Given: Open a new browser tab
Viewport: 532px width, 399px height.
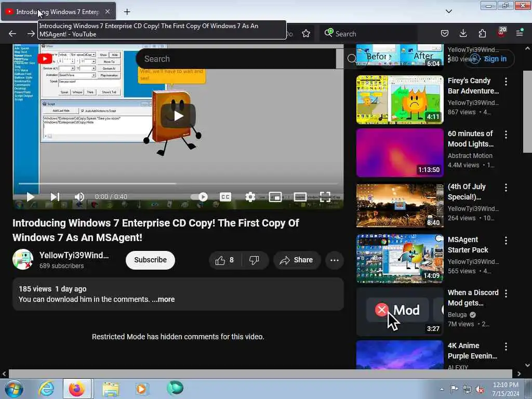Looking at the screenshot, I should 127,12.
